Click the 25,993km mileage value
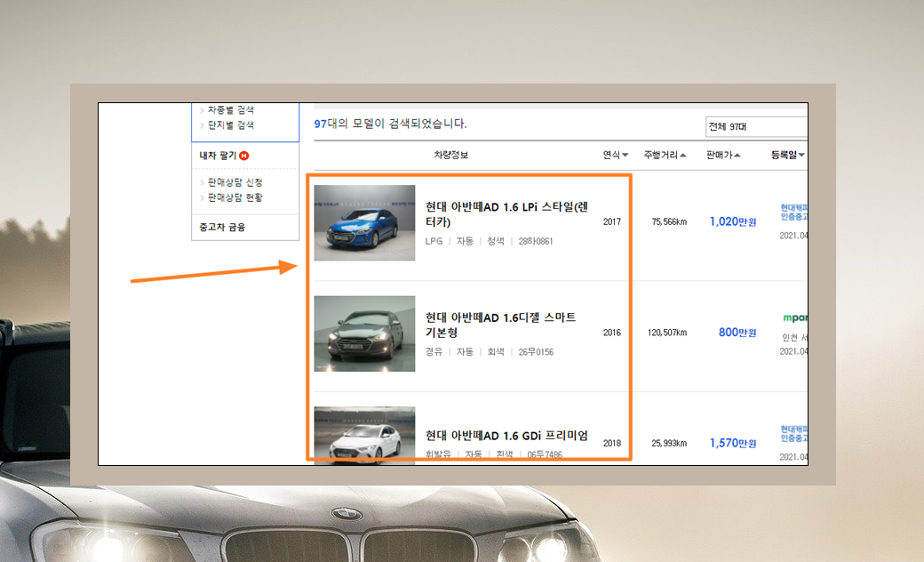This screenshot has height=562, width=924. click(669, 444)
